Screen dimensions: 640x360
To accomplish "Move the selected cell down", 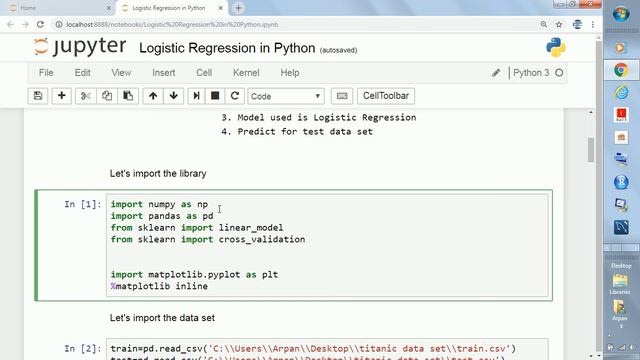I will pos(173,96).
